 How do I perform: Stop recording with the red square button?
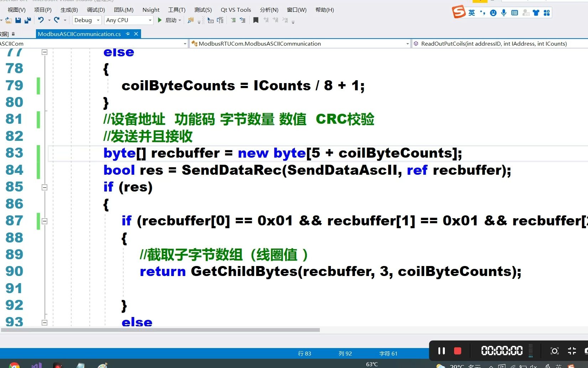[x=458, y=351]
